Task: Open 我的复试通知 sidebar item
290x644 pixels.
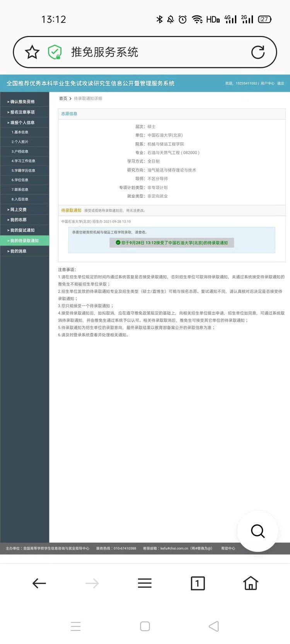Action: pos(25,230)
